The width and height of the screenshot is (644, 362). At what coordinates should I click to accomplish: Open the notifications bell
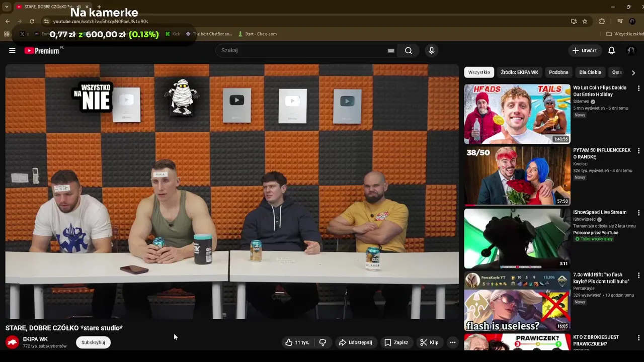pyautogui.click(x=611, y=50)
